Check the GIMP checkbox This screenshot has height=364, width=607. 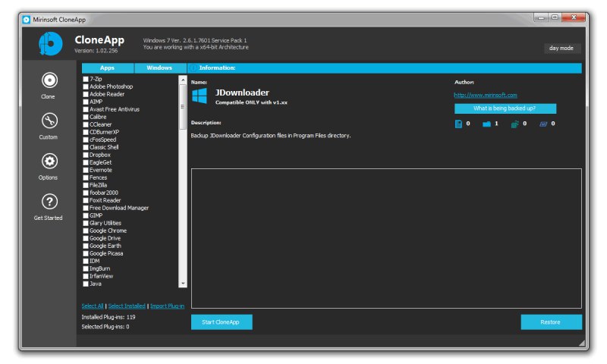point(86,215)
